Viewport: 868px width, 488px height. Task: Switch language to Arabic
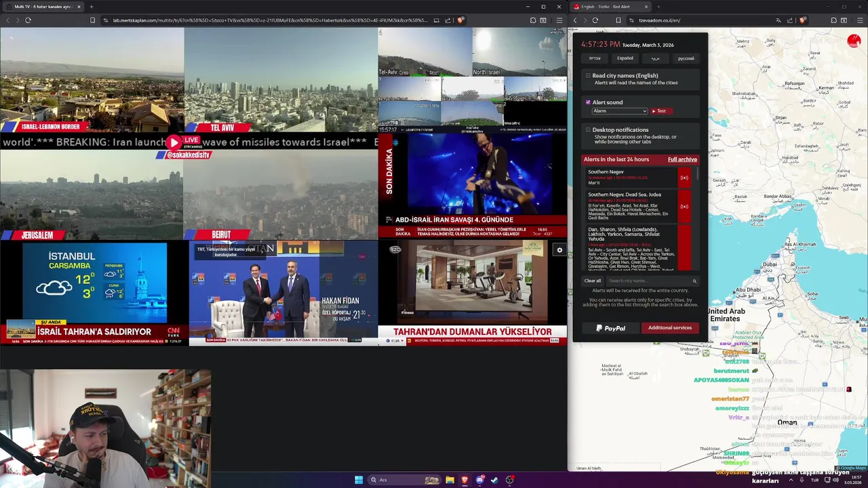pos(655,58)
